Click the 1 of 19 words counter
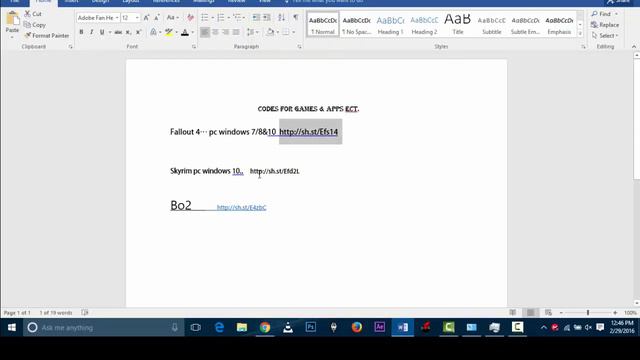 tap(56, 313)
